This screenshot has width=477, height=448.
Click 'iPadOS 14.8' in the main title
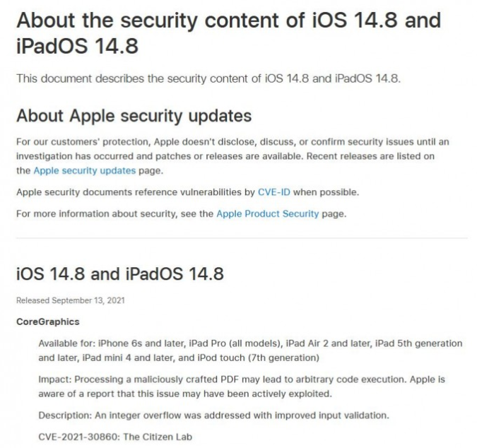[x=77, y=46]
